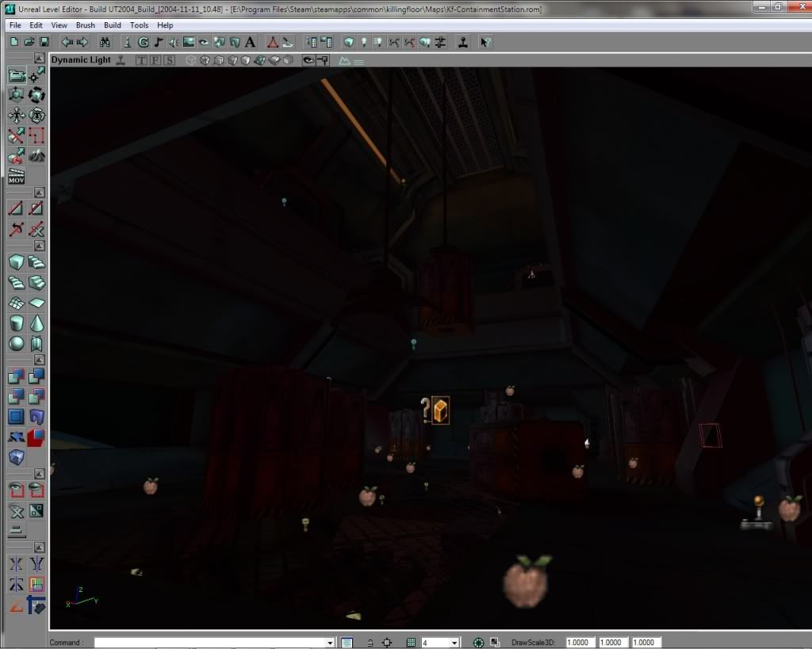Click the context Help pointer icon
The width and height of the screenshot is (812, 649).
[485, 42]
